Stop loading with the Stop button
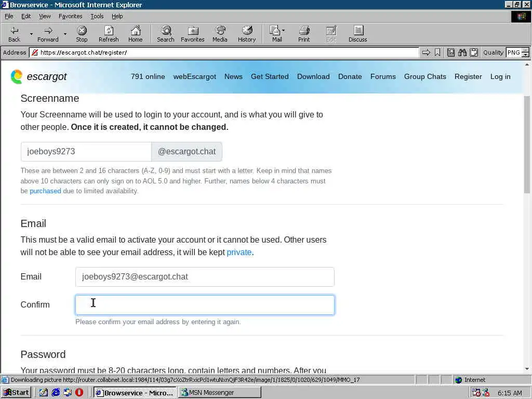 point(82,34)
